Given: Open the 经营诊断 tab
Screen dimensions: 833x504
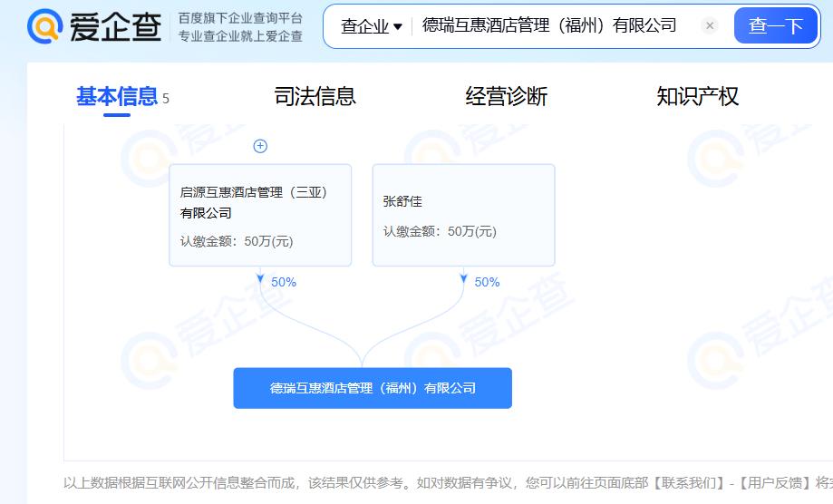Looking at the screenshot, I should click(x=507, y=97).
